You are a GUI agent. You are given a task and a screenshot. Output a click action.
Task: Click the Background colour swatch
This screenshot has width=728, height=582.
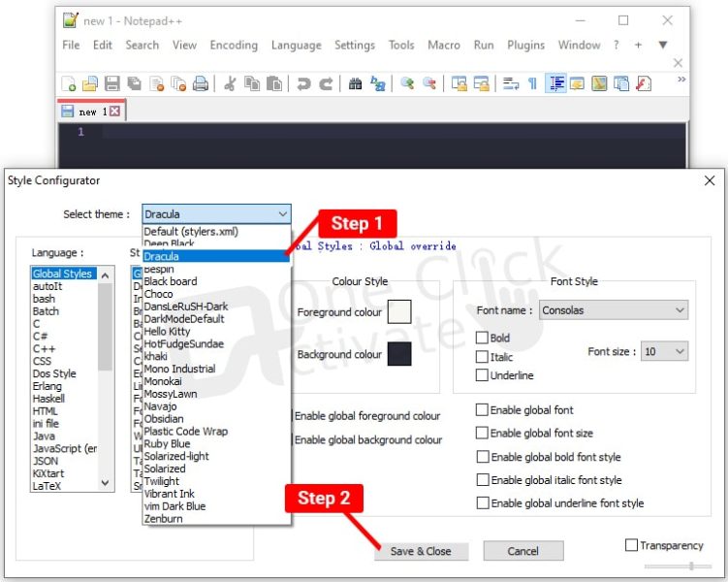[399, 354]
